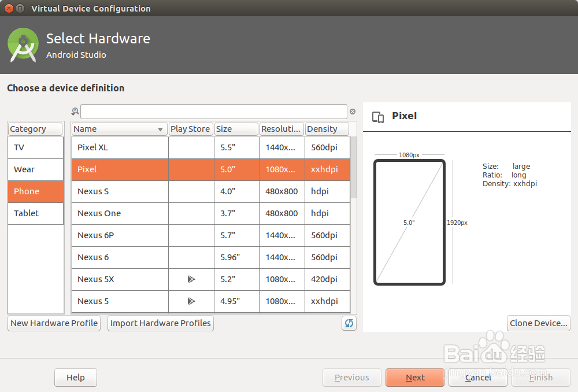Sort by the Play Store column header
Screen dimensions: 578x392
click(191, 129)
